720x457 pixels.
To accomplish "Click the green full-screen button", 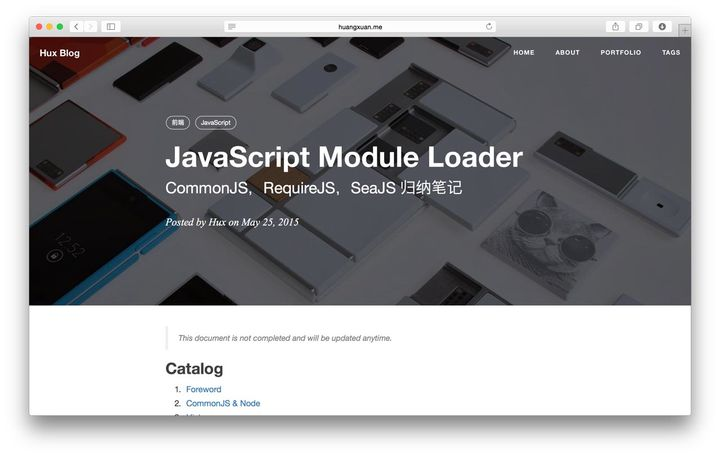I will point(60,27).
